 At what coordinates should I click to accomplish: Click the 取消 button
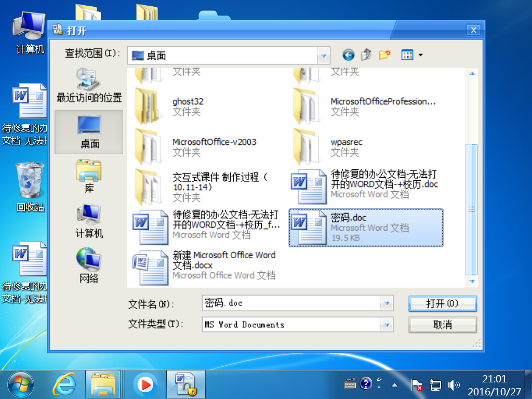(x=443, y=325)
